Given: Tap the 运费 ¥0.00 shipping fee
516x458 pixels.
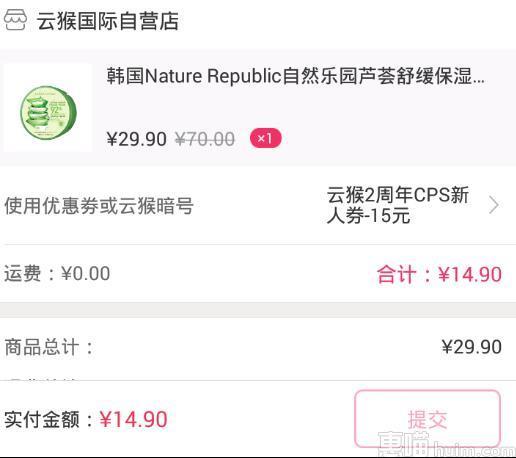Looking at the screenshot, I should [x=57, y=273].
